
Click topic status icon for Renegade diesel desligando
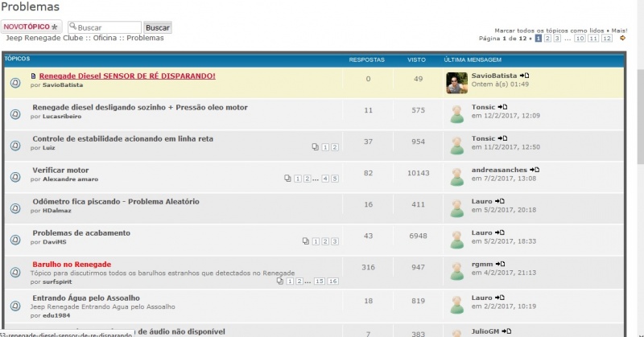15,114
